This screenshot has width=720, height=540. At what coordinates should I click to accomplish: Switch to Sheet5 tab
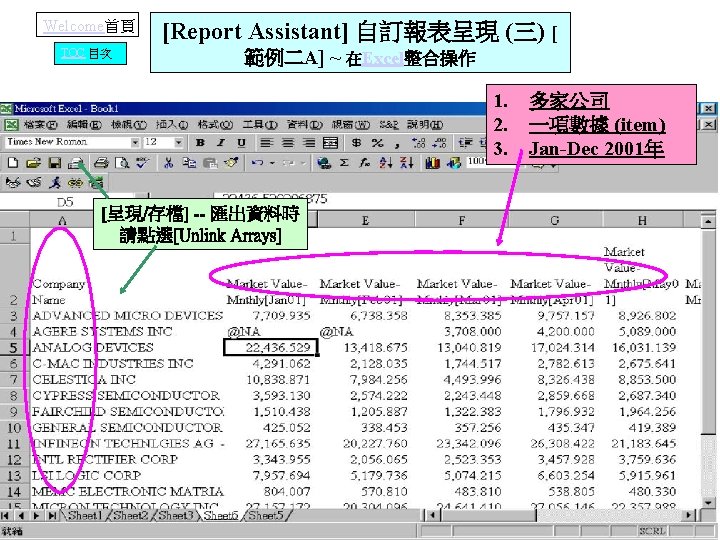(x=266, y=515)
